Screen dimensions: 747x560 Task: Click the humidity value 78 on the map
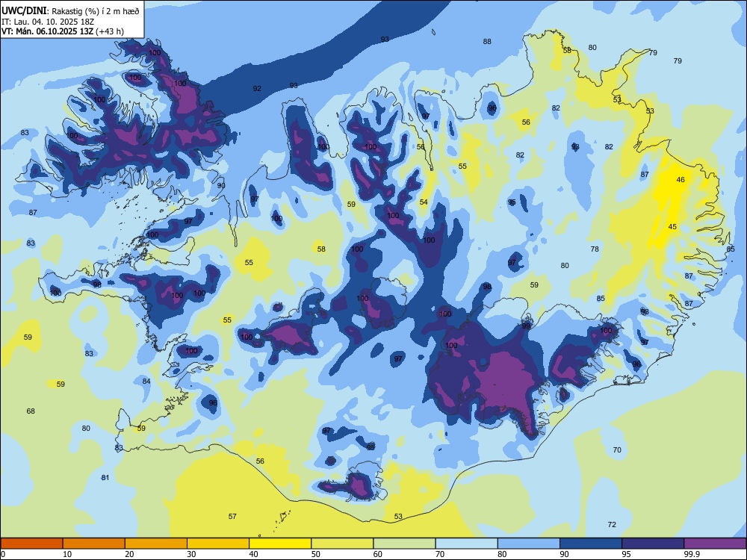(x=595, y=249)
